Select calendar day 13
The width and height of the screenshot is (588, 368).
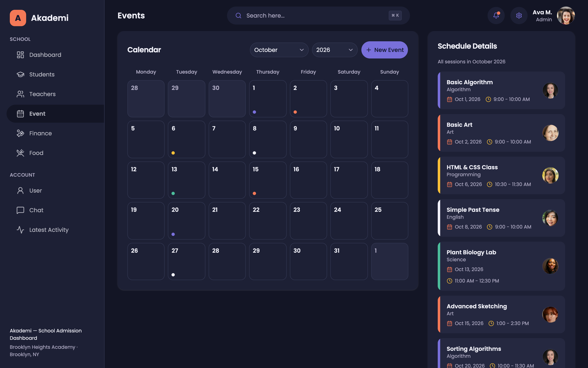pyautogui.click(x=186, y=180)
